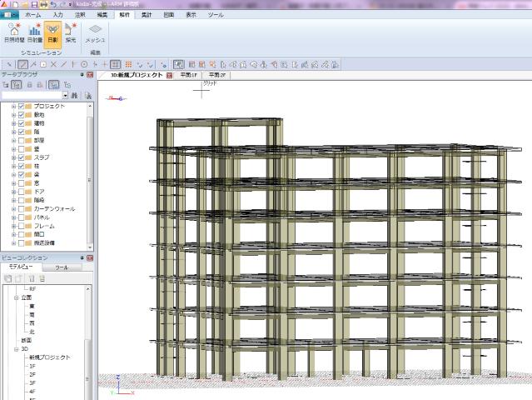
Task: Click the data browser vertical scrollbar
Action: 90,177
